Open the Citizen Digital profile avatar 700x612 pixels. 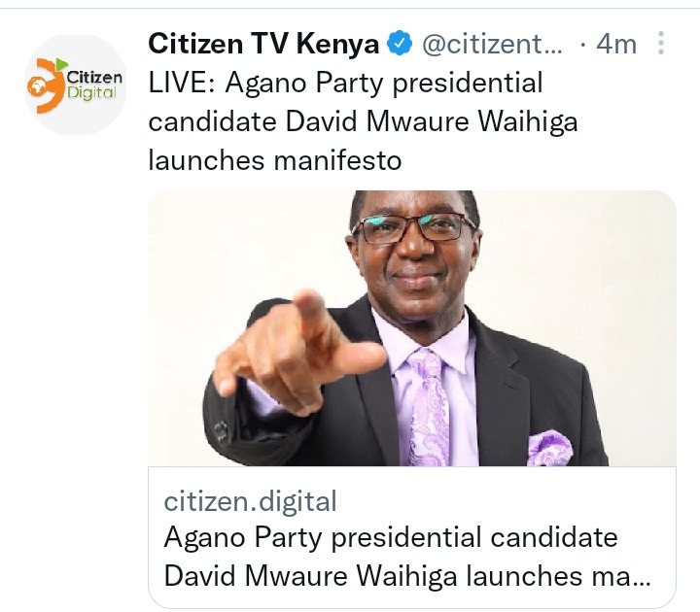click(76, 85)
